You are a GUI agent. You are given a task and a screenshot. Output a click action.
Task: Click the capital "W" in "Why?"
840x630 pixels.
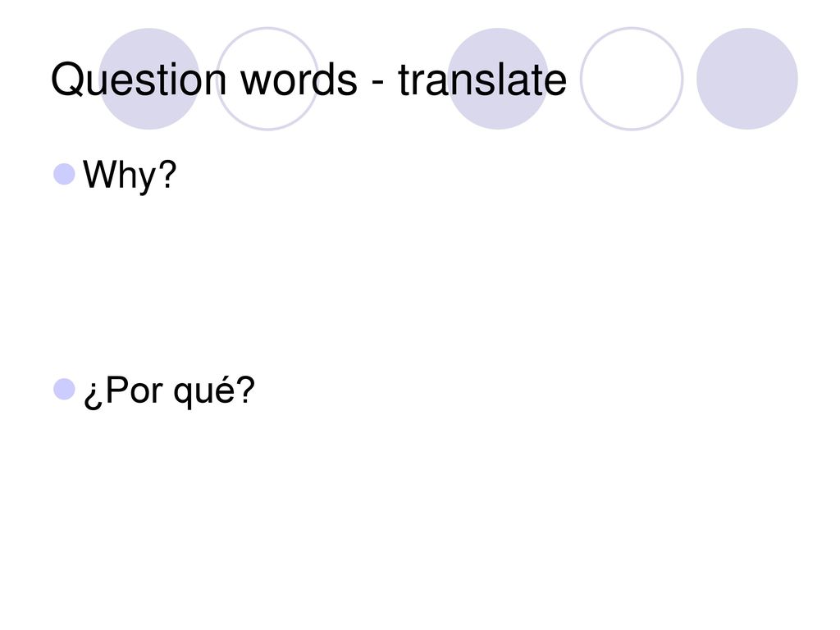pyautogui.click(x=102, y=174)
